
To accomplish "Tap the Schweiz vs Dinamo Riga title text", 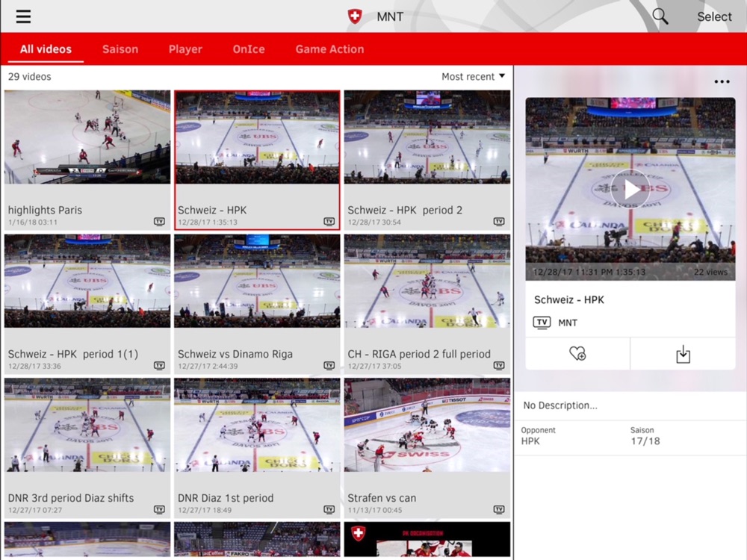I will 235,354.
